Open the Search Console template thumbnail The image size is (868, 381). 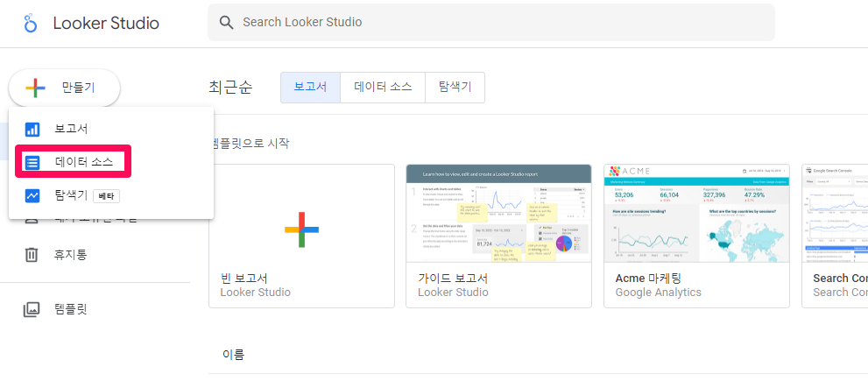(x=835, y=213)
